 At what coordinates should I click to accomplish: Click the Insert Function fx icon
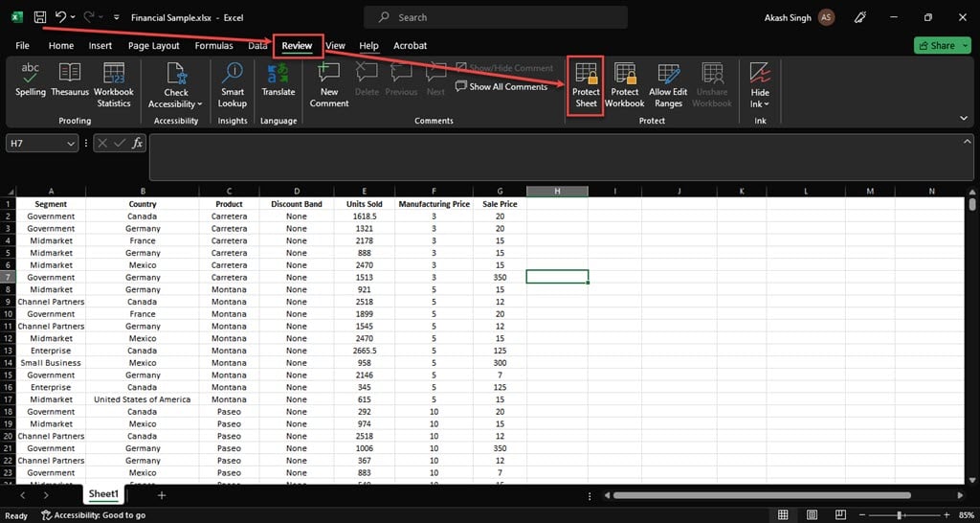pyautogui.click(x=138, y=144)
